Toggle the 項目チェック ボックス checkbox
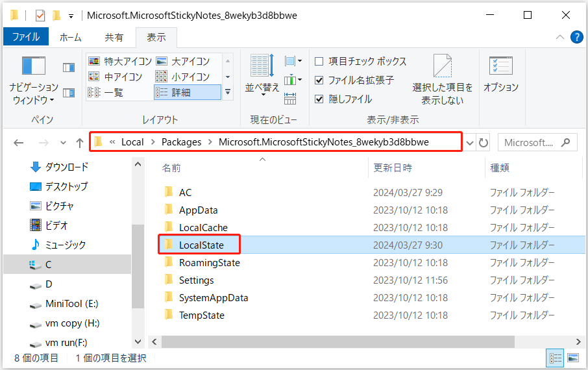 [319, 61]
